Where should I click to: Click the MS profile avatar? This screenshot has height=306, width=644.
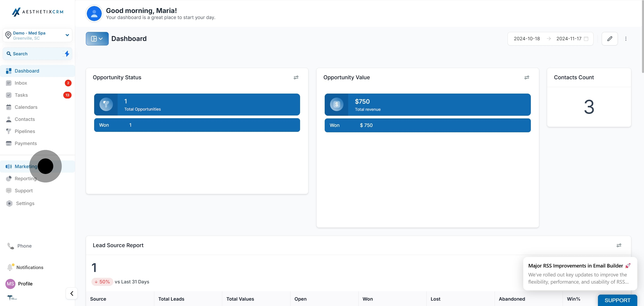tap(10, 283)
